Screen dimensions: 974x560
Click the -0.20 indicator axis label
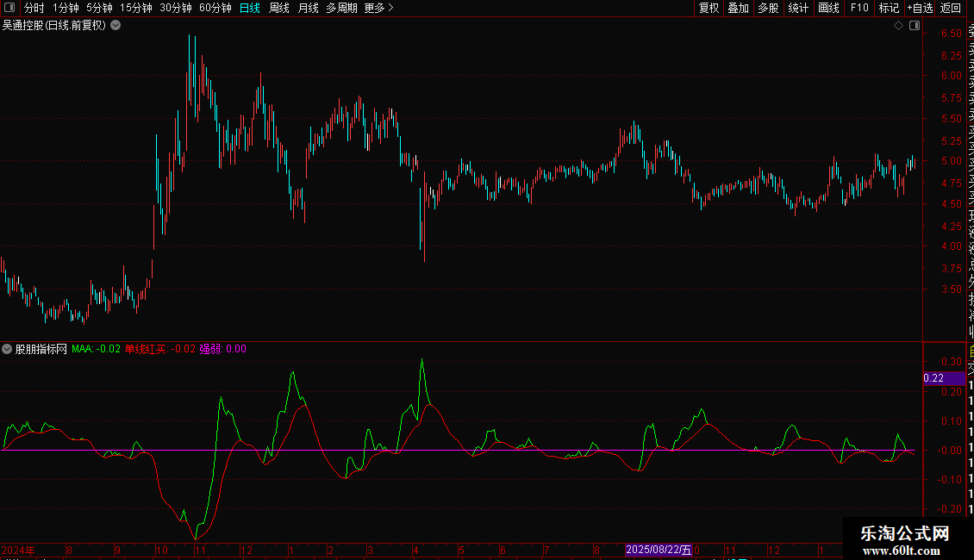(949, 508)
